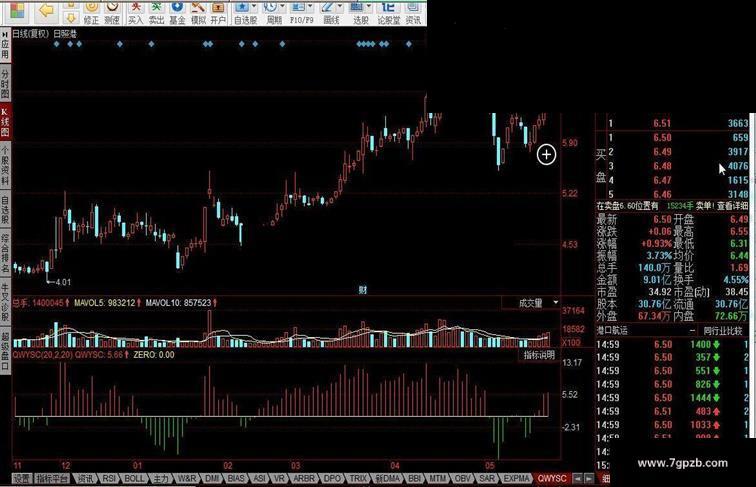Expand the 自选股 dropdown arrow

(254, 7)
